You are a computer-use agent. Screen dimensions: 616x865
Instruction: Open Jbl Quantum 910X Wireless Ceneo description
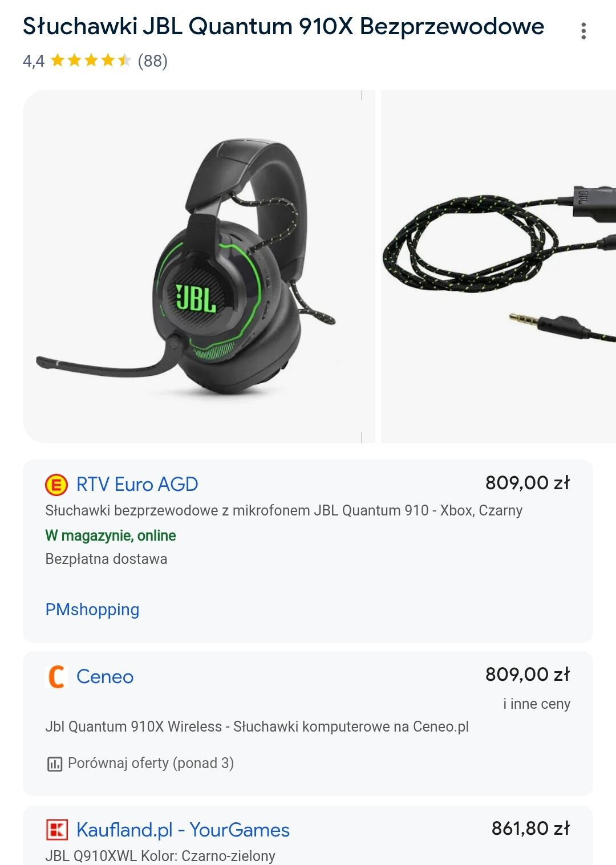pyautogui.click(x=257, y=726)
